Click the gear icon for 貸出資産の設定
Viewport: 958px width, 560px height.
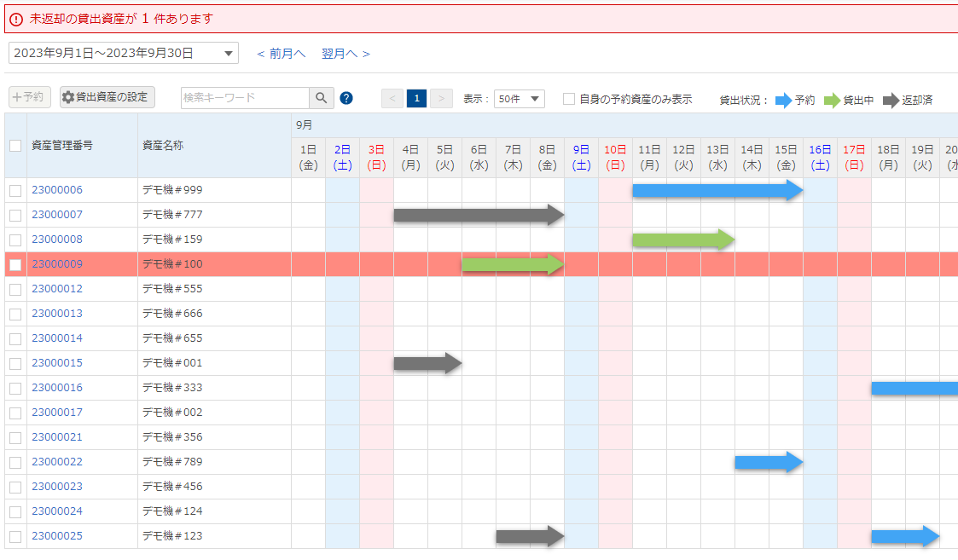click(68, 97)
